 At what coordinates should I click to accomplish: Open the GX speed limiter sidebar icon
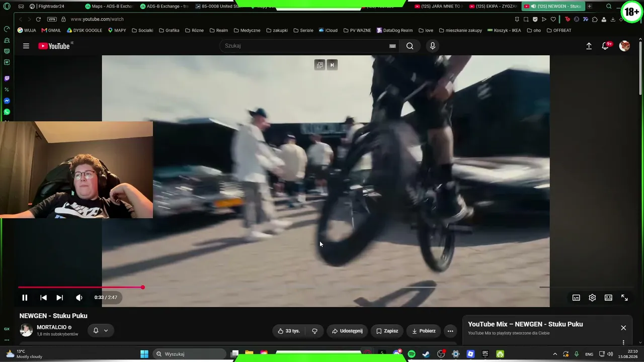tap(7, 29)
